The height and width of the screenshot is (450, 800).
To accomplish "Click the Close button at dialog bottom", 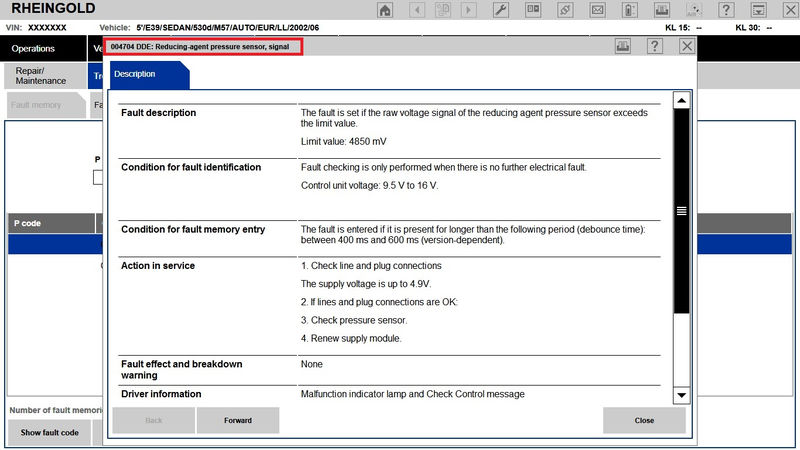I will click(x=644, y=420).
